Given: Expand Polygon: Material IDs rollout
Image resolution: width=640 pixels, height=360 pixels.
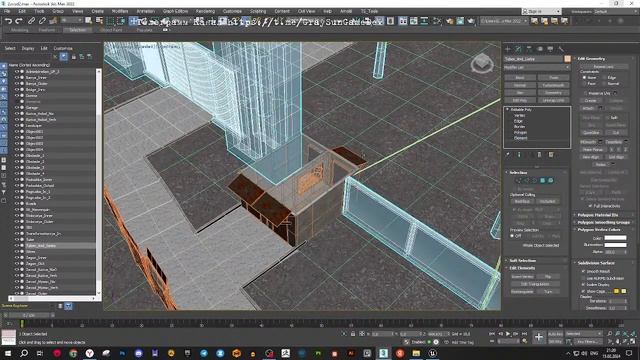Looking at the screenshot, I should 598,215.
